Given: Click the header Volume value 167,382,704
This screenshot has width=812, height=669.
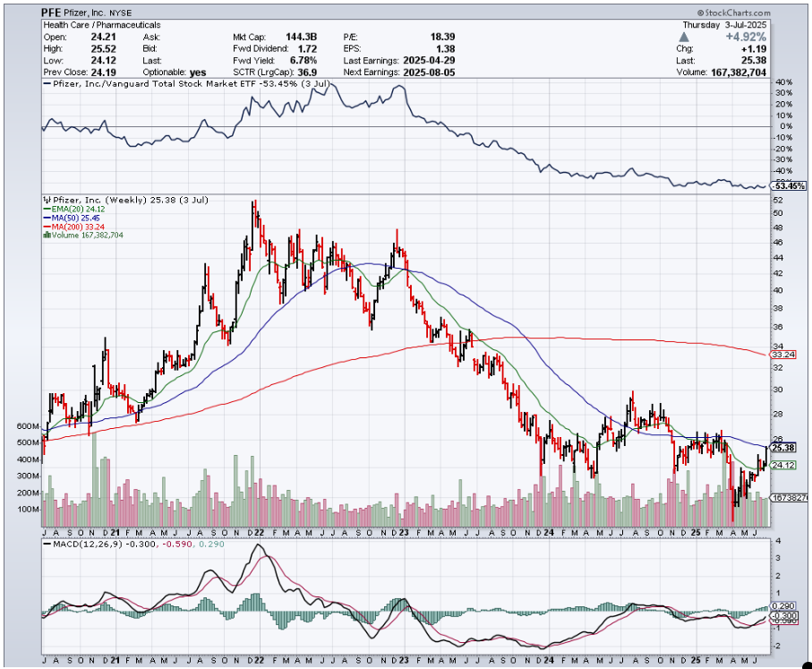Looking at the screenshot, I should click(739, 73).
